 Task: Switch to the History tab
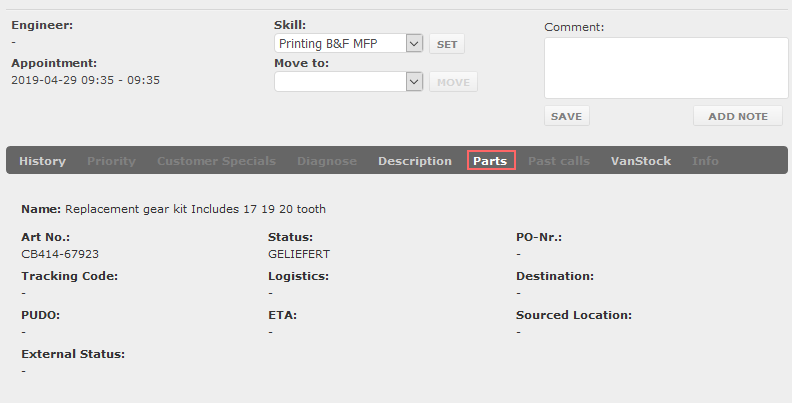(x=42, y=161)
